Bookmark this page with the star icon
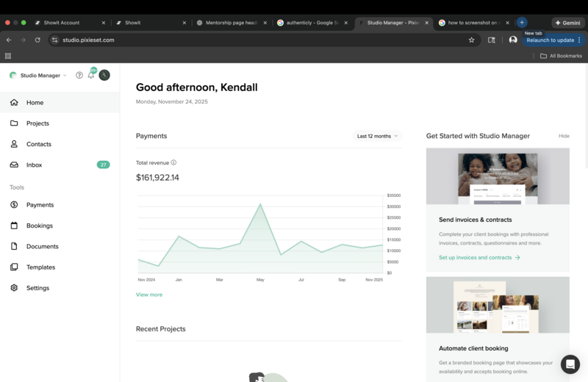Viewport: 588px width, 382px height. click(471, 40)
